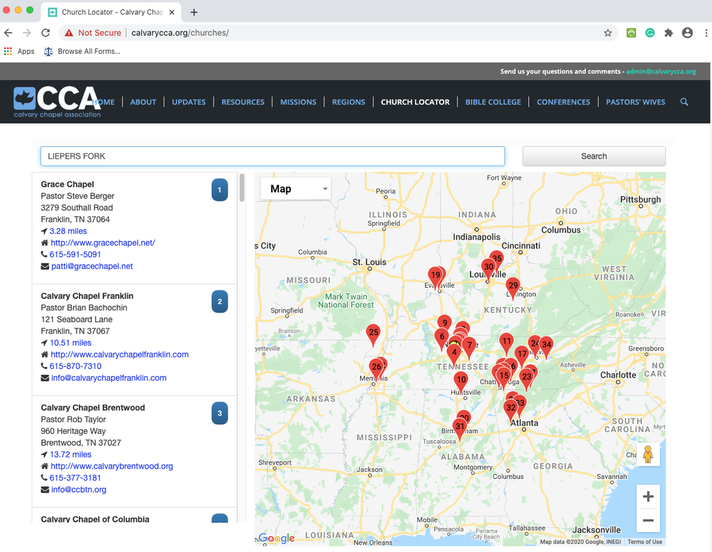Click the RESOURCES menu item

(243, 102)
